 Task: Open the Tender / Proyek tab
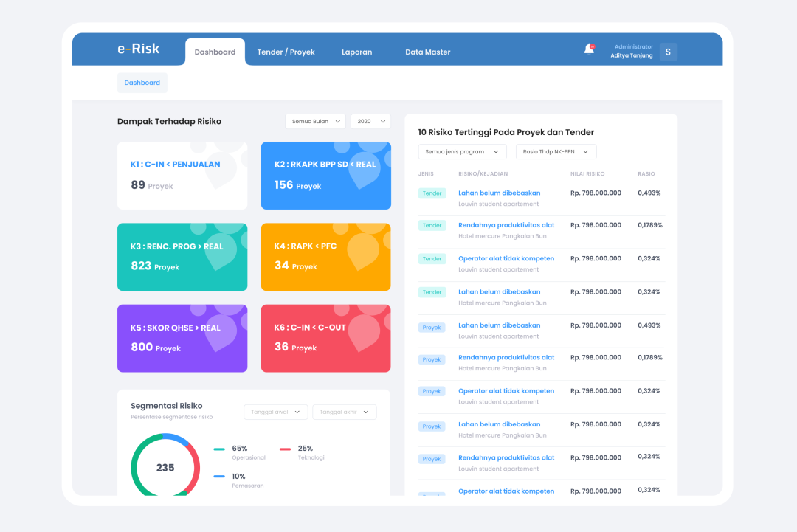[x=286, y=52]
